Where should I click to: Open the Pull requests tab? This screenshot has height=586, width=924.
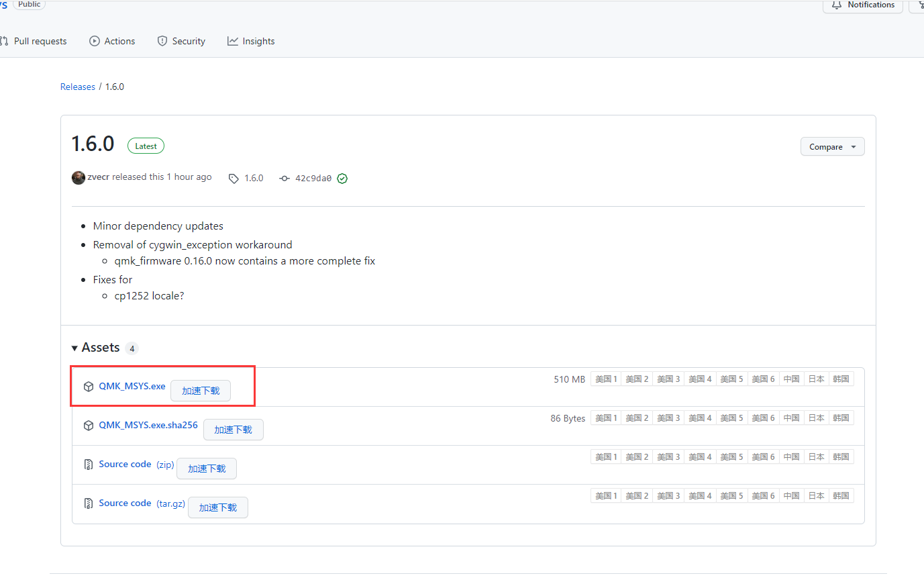point(34,41)
